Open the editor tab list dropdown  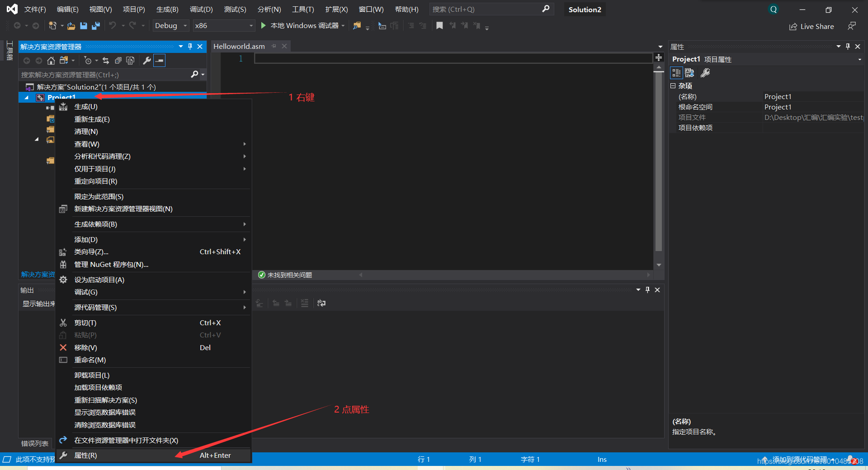pyautogui.click(x=660, y=47)
